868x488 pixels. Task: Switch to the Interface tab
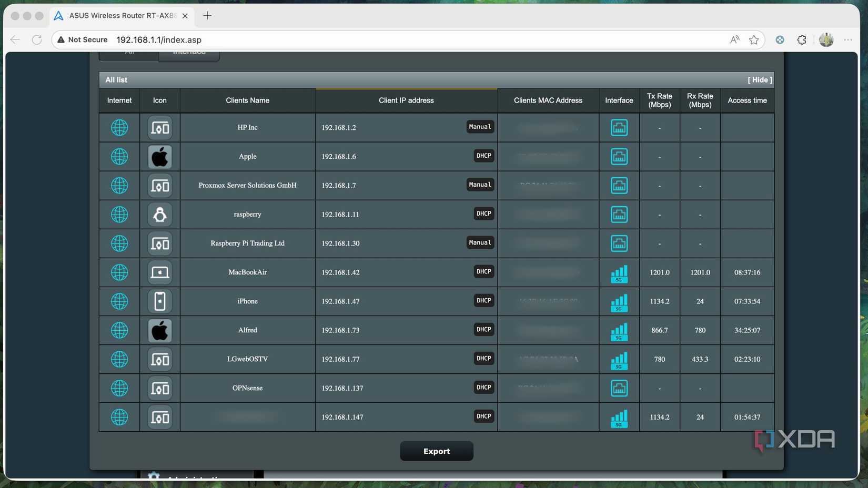[x=189, y=52]
